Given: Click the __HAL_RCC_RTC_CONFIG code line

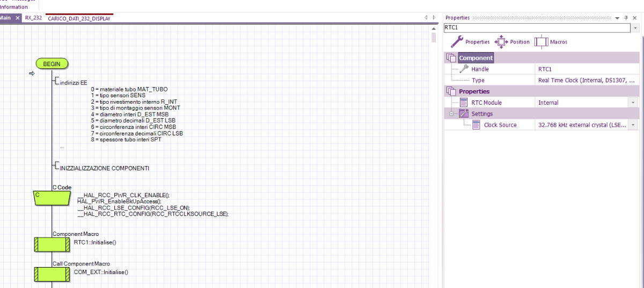Looking at the screenshot, I should point(153,213).
